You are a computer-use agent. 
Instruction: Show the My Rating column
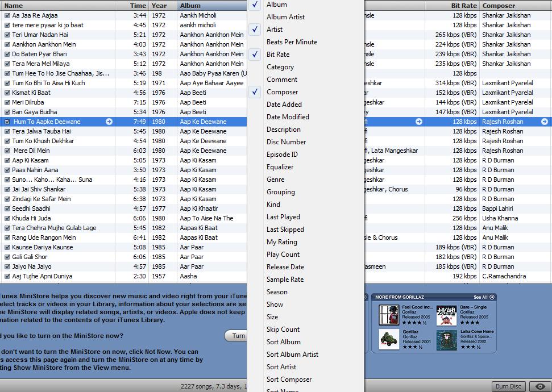[x=306, y=242]
